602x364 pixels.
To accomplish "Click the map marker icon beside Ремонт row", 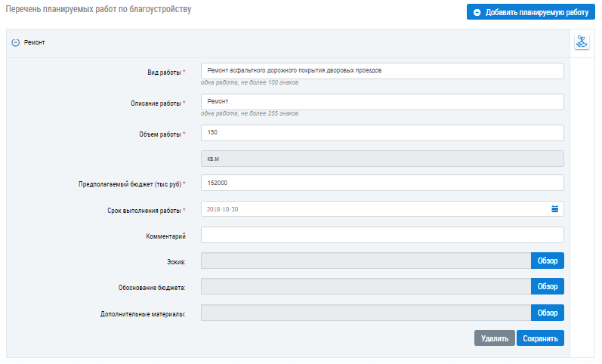I will [581, 42].
